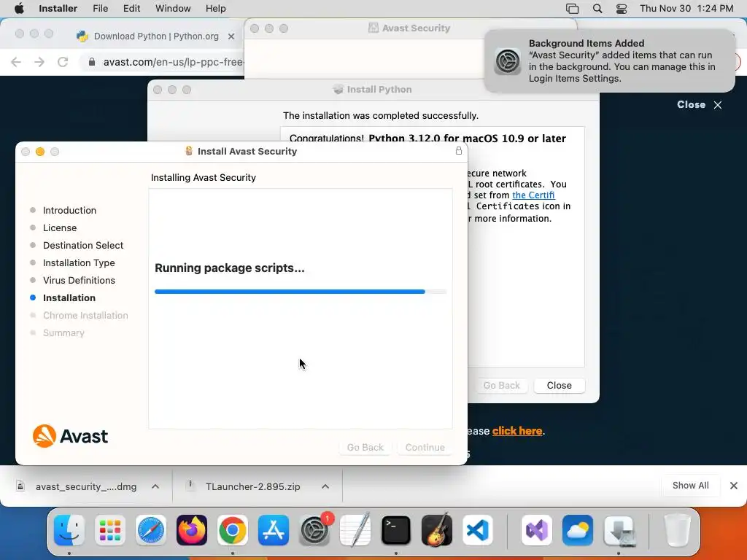
Task: Click the Background Items Added notification
Action: [x=609, y=61]
